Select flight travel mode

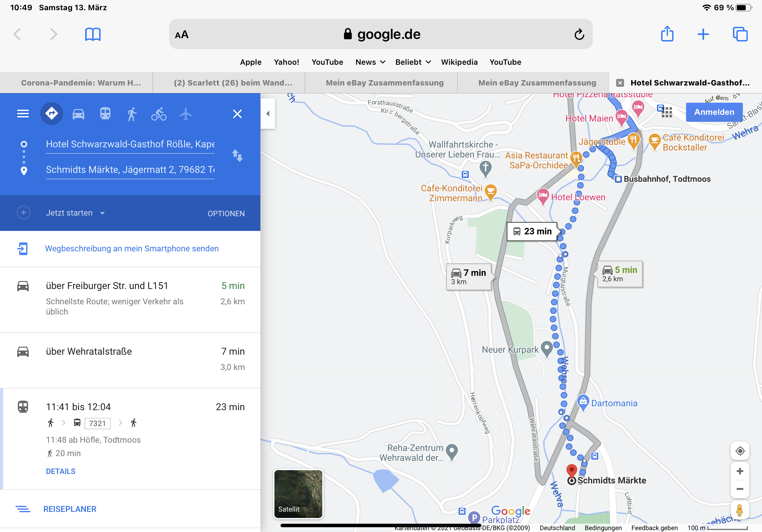click(185, 114)
